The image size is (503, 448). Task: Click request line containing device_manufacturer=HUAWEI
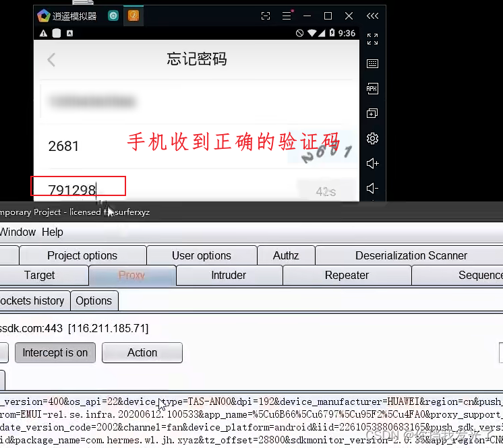point(251,402)
